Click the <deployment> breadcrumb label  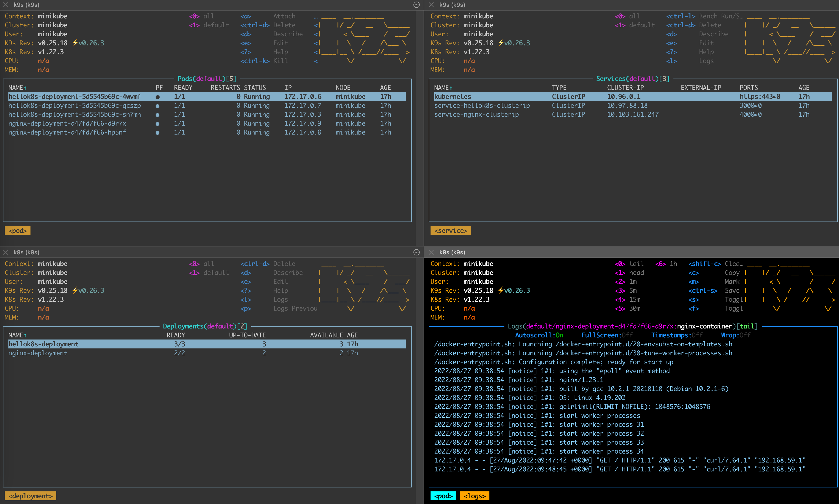tap(30, 496)
